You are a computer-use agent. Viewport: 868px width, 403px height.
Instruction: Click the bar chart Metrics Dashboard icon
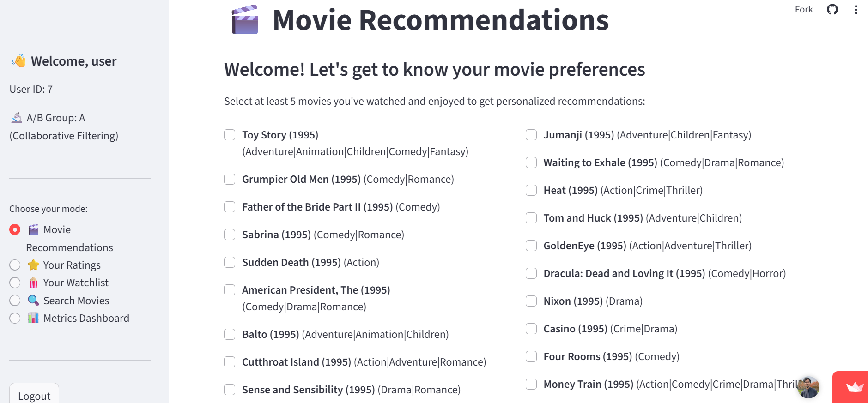click(33, 318)
